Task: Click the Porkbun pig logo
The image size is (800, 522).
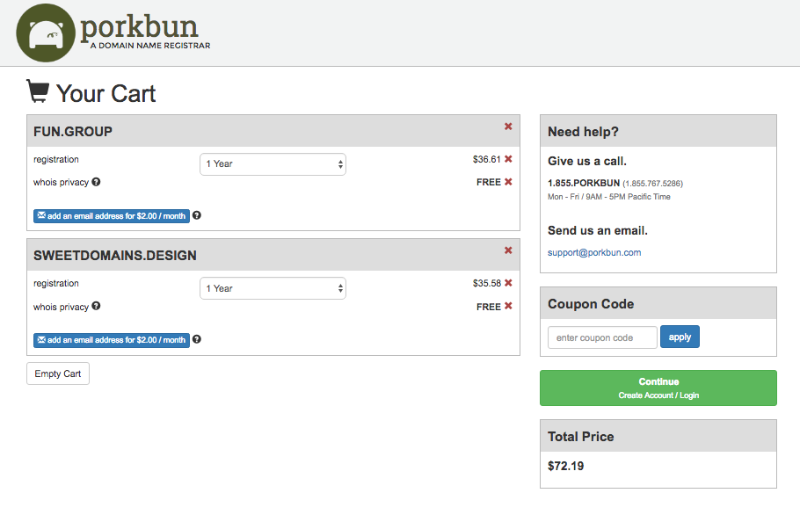Action: [x=46, y=33]
